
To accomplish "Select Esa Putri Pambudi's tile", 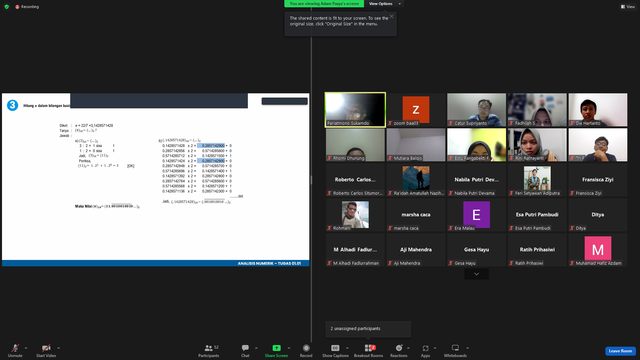I will tap(537, 215).
